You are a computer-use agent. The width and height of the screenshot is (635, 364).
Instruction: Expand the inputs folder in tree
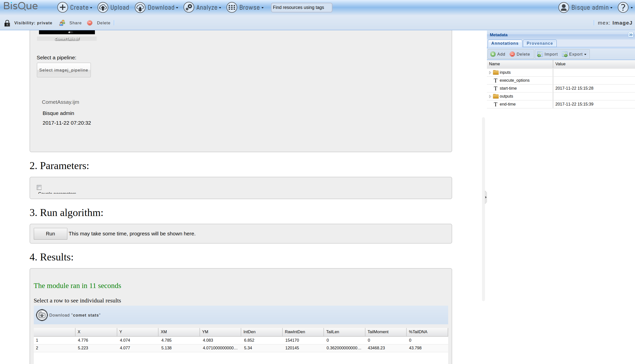pyautogui.click(x=490, y=73)
